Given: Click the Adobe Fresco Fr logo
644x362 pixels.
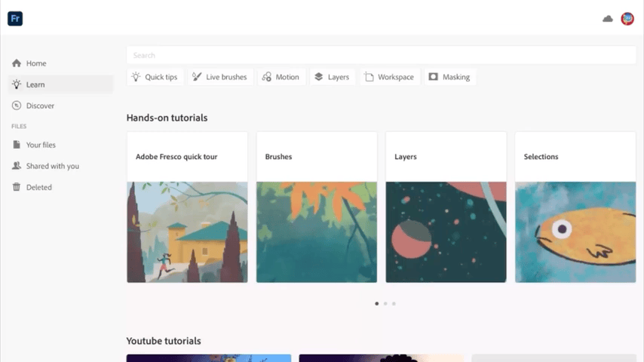Looking at the screenshot, I should [x=15, y=19].
